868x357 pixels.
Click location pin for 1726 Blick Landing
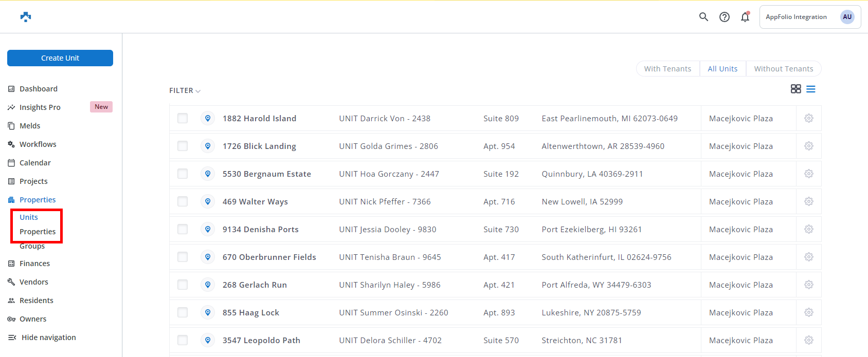coord(208,146)
